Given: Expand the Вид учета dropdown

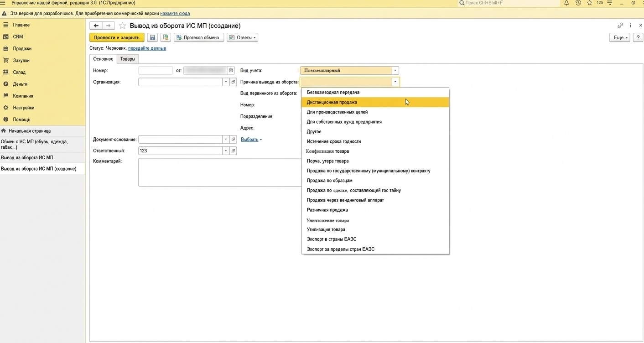Looking at the screenshot, I should pyautogui.click(x=395, y=71).
